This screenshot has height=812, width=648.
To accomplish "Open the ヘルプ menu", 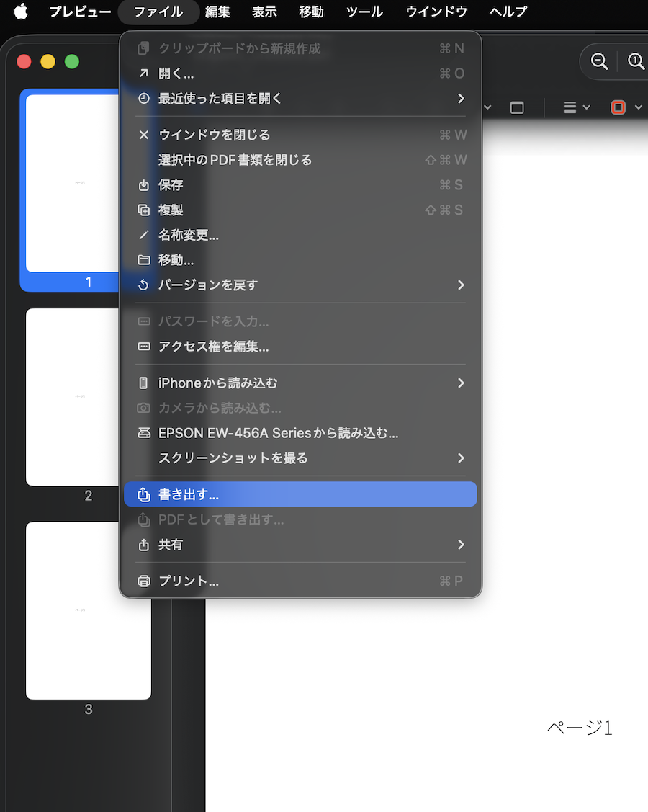I will pyautogui.click(x=508, y=12).
